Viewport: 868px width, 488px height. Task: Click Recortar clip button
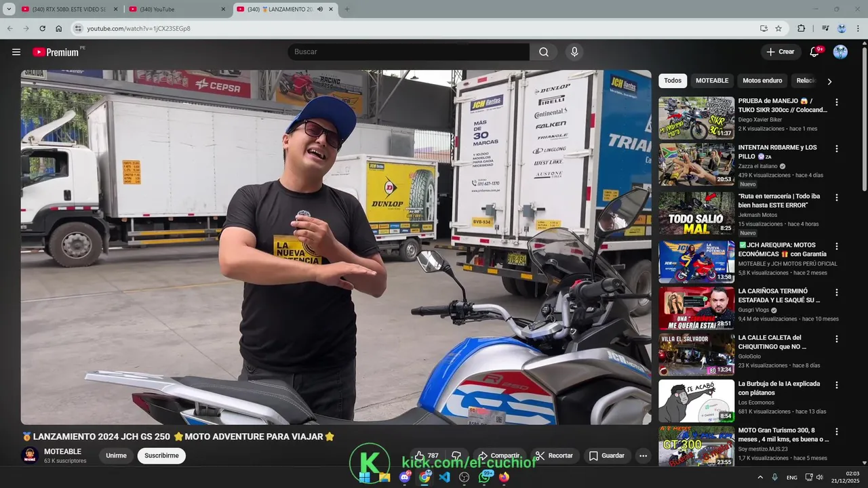554,455
